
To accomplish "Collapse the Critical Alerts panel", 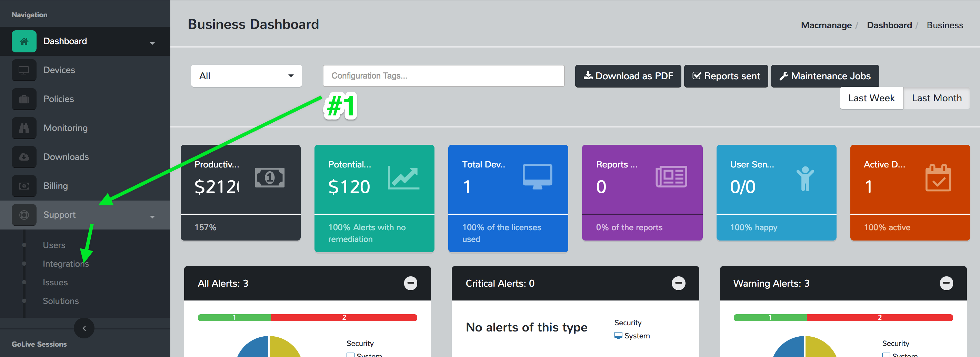I will (x=678, y=283).
